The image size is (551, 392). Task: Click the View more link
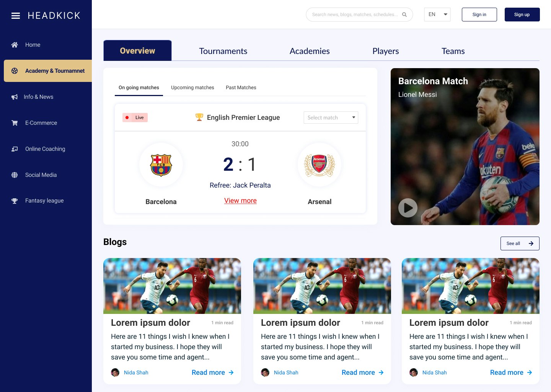(240, 201)
